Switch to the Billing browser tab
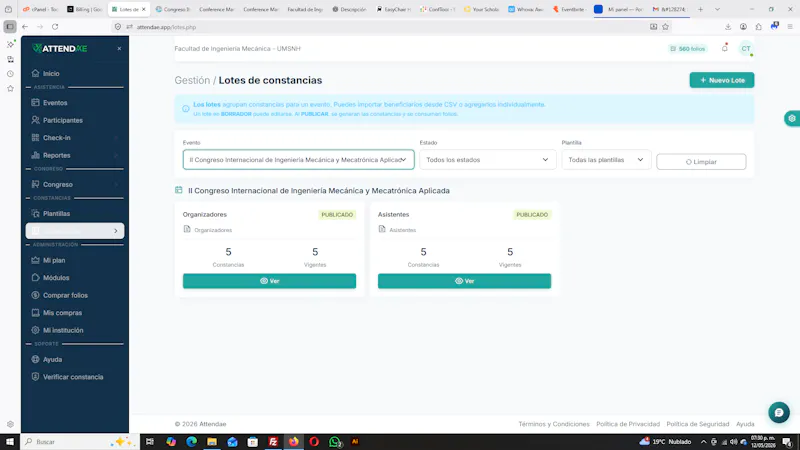 pyautogui.click(x=85, y=9)
